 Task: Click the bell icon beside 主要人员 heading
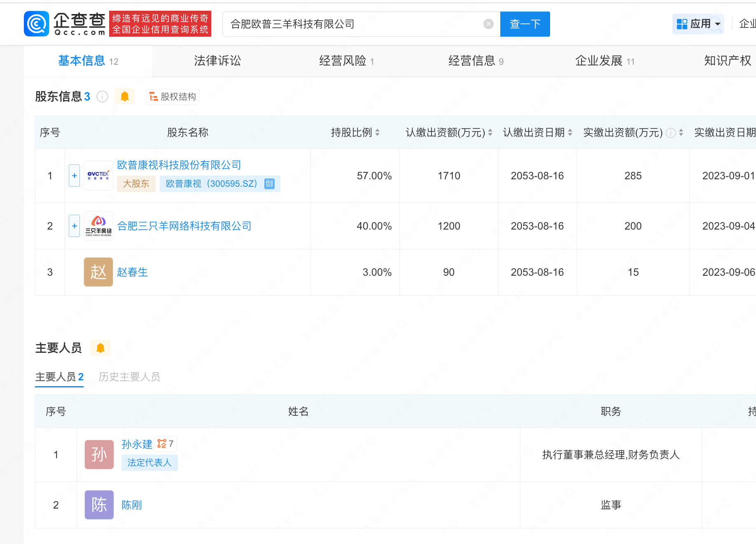[x=100, y=348]
